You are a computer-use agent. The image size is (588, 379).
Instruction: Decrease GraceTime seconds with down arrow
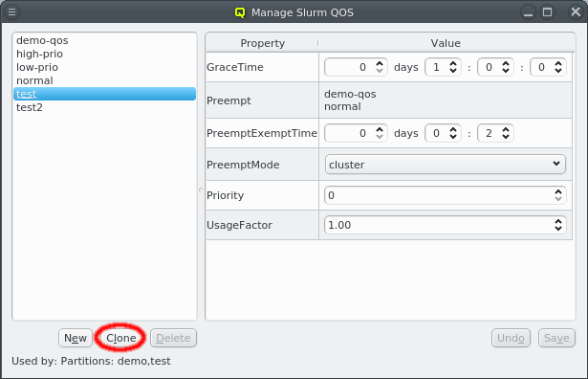coord(558,71)
